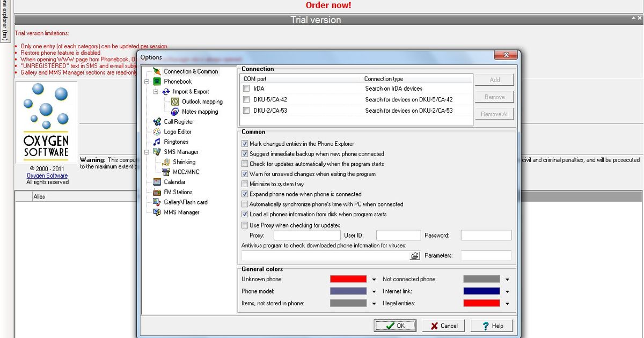
Task: Enable the IrDA COM port checkbox
Action: click(246, 89)
